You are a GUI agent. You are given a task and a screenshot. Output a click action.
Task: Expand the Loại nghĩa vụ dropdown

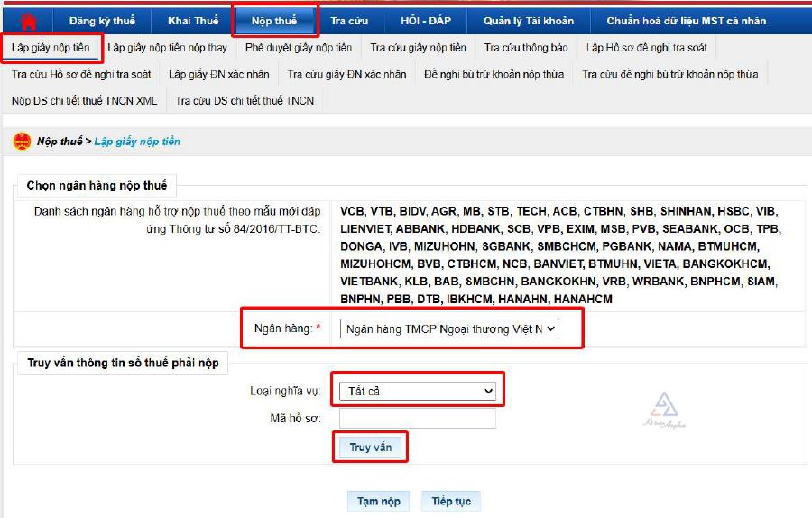pos(418,391)
